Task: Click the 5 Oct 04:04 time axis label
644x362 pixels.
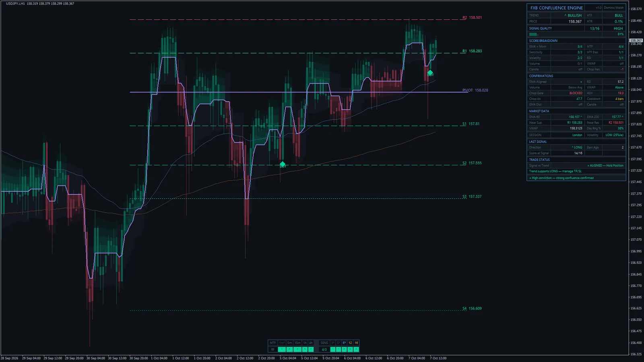Action: (288, 358)
